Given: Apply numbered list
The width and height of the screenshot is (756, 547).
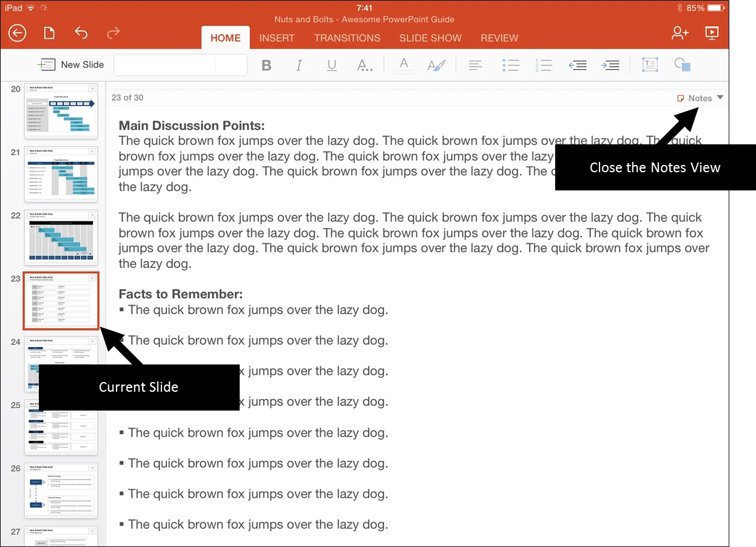Looking at the screenshot, I should click(x=544, y=65).
